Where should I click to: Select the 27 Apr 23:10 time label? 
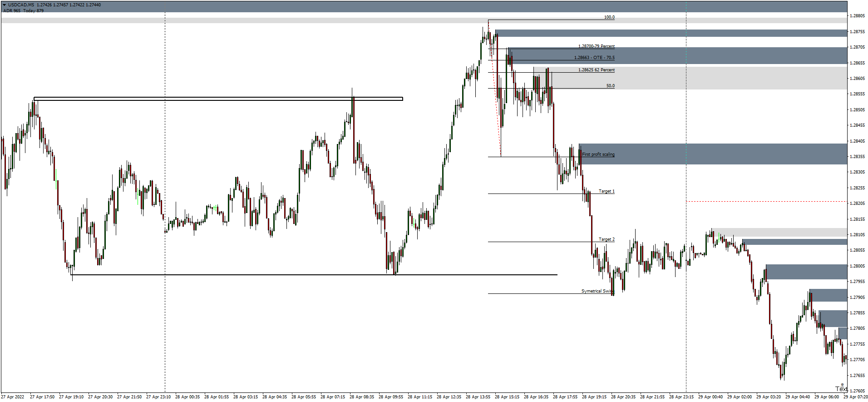pos(158,397)
